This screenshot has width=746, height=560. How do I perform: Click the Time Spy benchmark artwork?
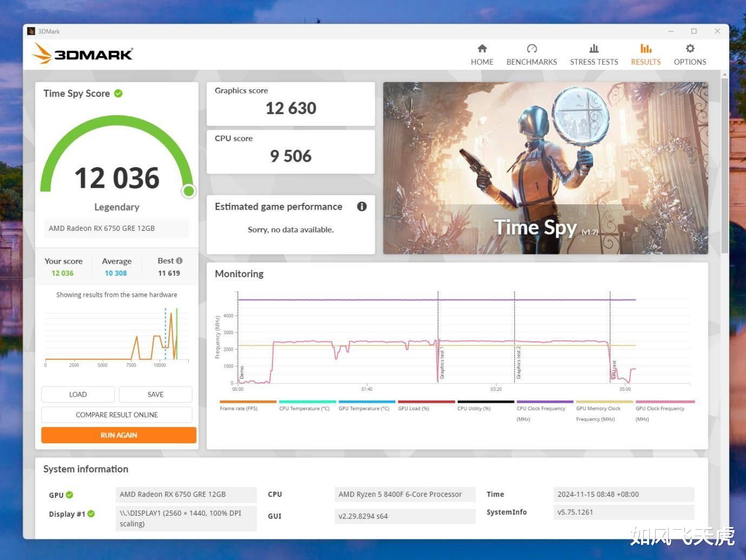point(545,168)
